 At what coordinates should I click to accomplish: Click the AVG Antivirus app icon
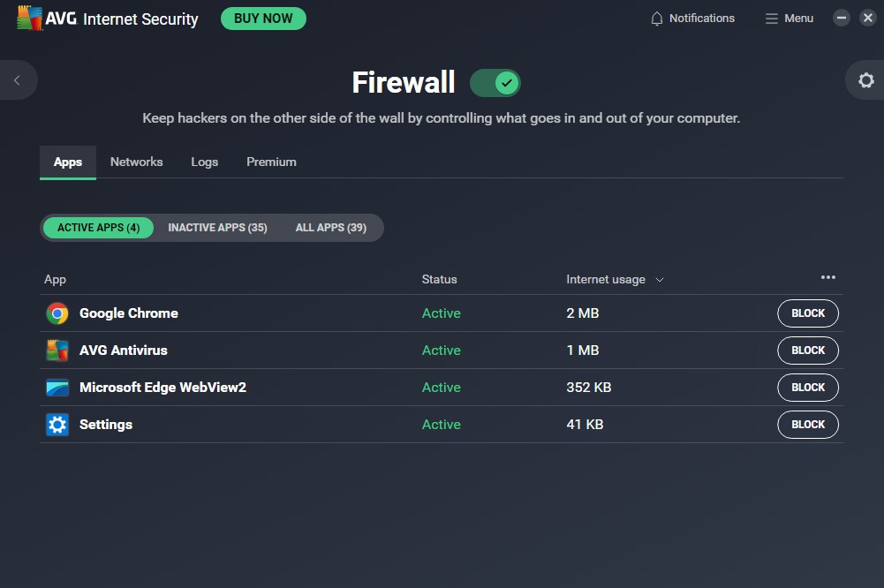(x=57, y=351)
